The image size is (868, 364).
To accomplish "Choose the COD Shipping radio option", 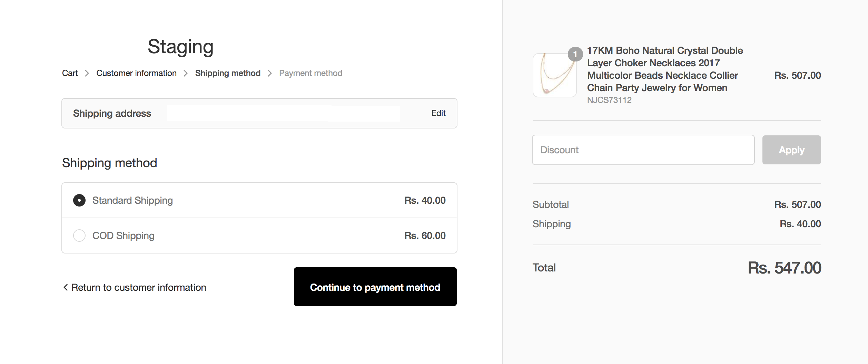I will coord(79,236).
